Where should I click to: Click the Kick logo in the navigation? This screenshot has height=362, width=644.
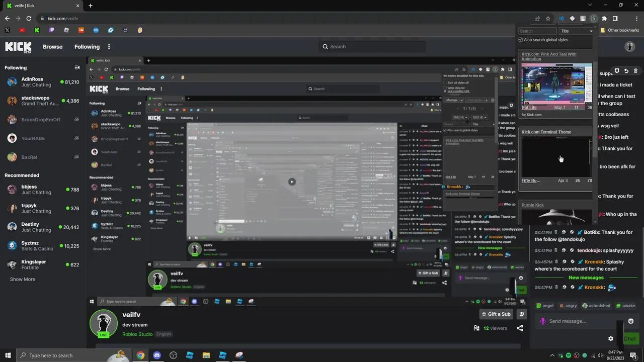tap(18, 47)
